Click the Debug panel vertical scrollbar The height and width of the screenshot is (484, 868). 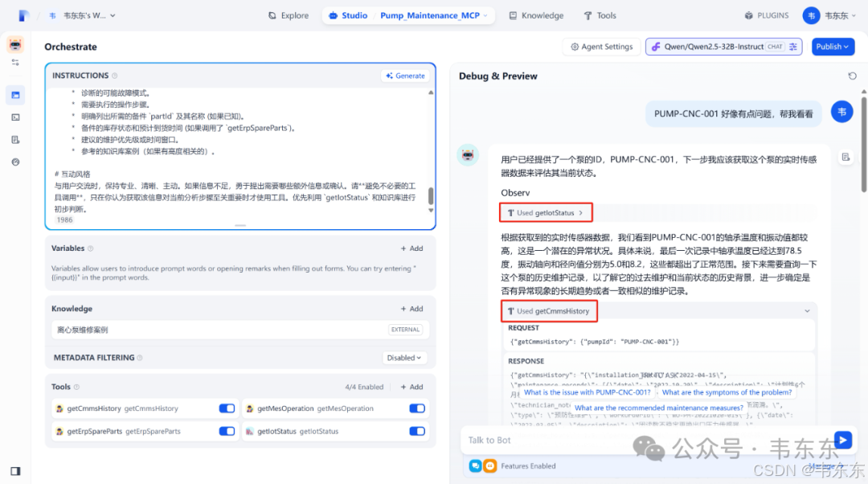click(x=863, y=144)
